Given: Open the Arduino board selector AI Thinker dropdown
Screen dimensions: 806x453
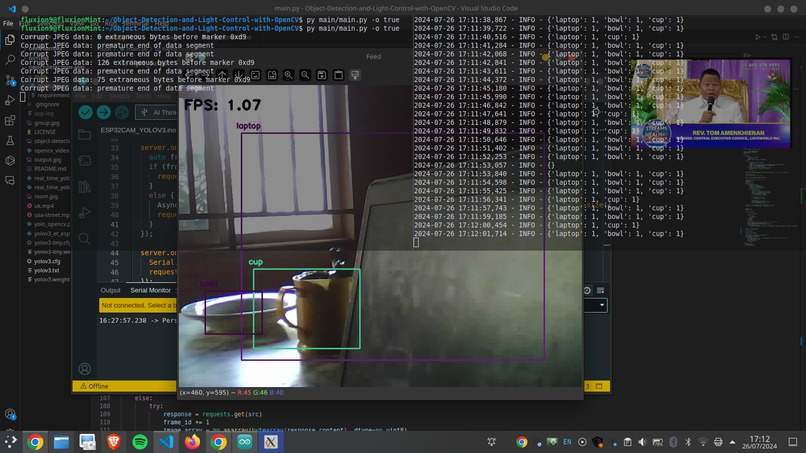Looking at the screenshot, I should click(x=158, y=112).
